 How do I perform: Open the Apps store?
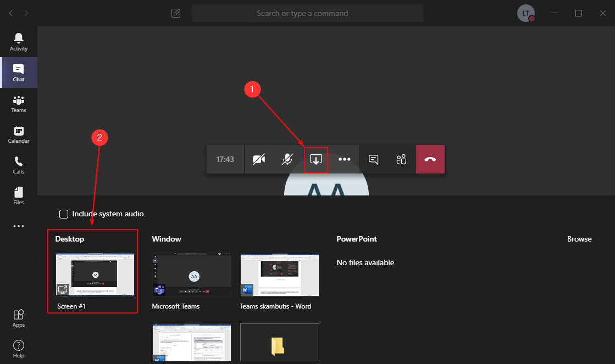point(19,318)
